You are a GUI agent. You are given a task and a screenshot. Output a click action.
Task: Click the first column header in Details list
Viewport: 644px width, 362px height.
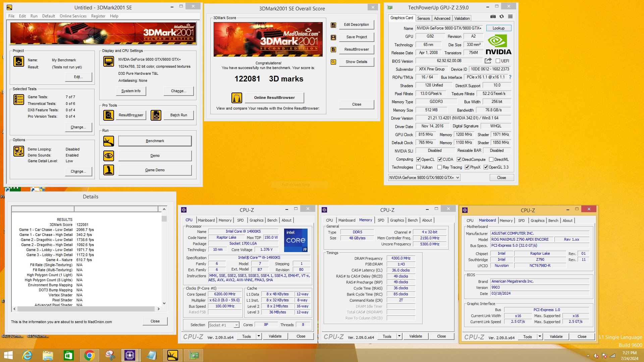click(x=43, y=209)
